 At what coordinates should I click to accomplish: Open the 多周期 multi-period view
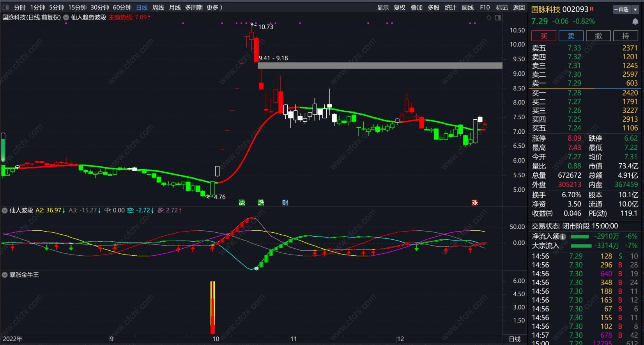[194, 7]
